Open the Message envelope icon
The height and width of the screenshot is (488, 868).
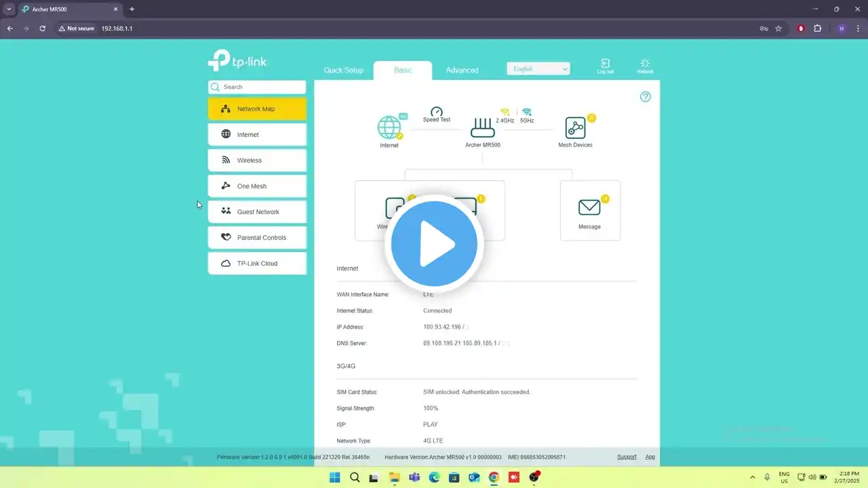pos(589,207)
